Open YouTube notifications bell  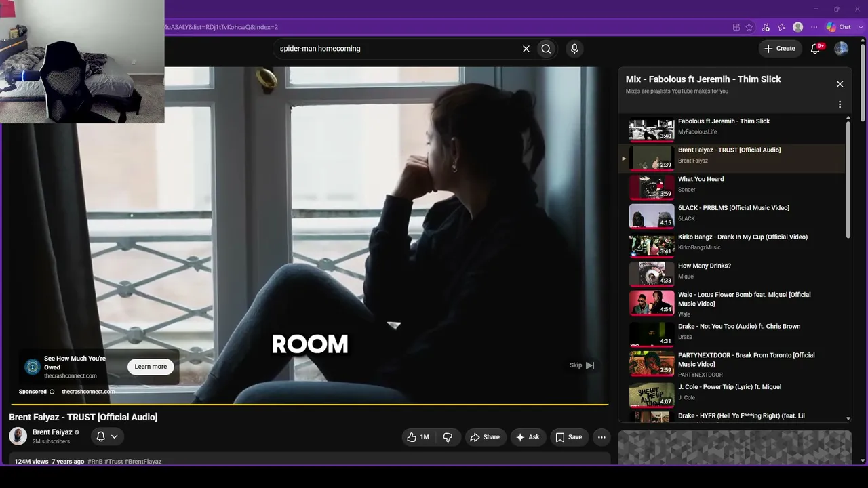816,48
